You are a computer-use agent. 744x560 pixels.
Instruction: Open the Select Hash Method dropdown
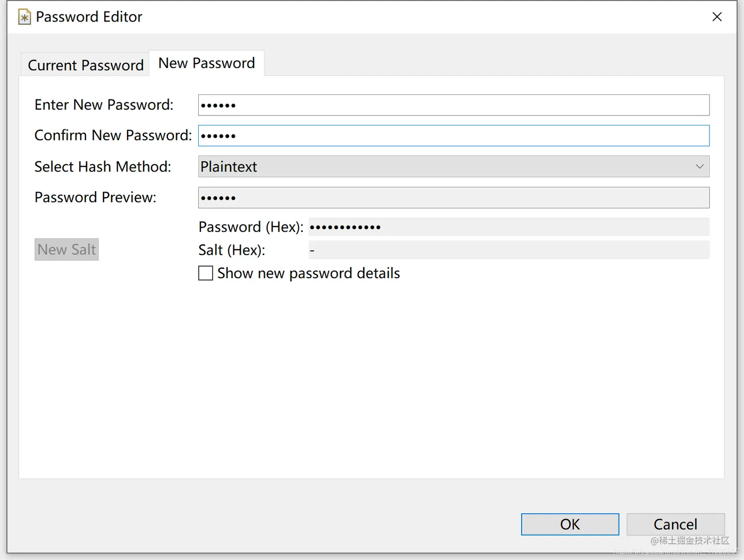click(x=454, y=167)
